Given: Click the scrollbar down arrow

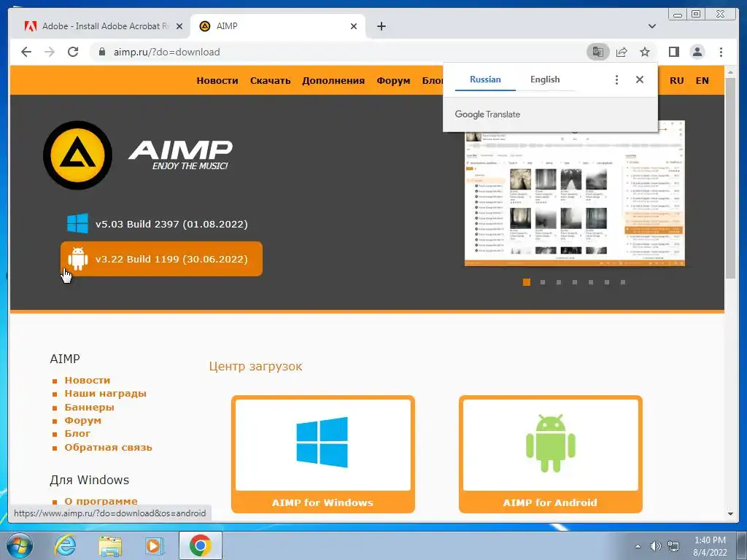Looking at the screenshot, I should [x=730, y=514].
